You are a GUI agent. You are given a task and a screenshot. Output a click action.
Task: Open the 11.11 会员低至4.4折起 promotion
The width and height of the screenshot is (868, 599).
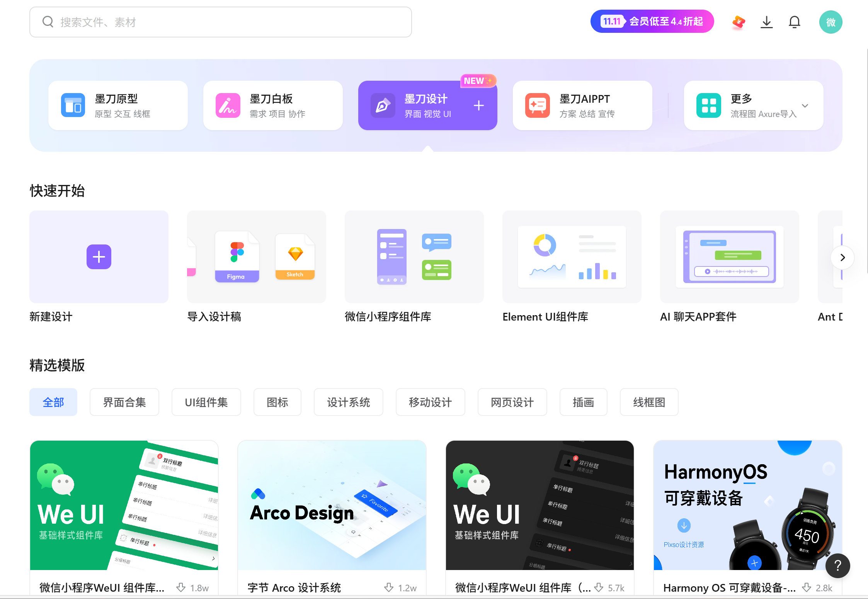pyautogui.click(x=652, y=21)
